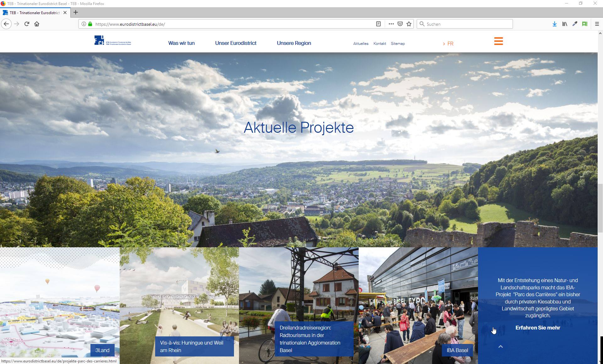Click 'Erfahren Sie mehr' link

coord(538,328)
